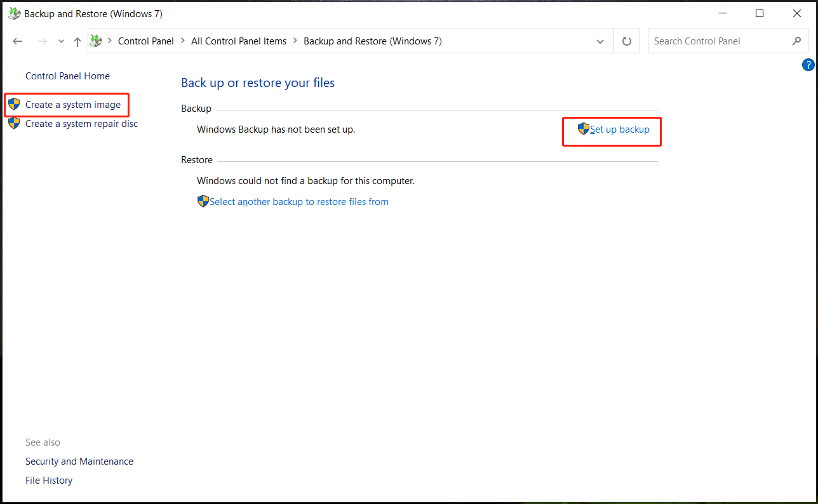Screen dimensions: 818x504
Task: Click the shield beside Create a system image
Action: 13,104
